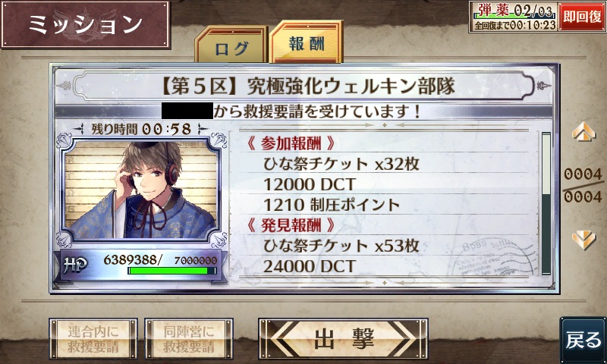Select the 参加報酬 section heading
Image resolution: width=607 pixels, height=364 pixels.
(291, 143)
